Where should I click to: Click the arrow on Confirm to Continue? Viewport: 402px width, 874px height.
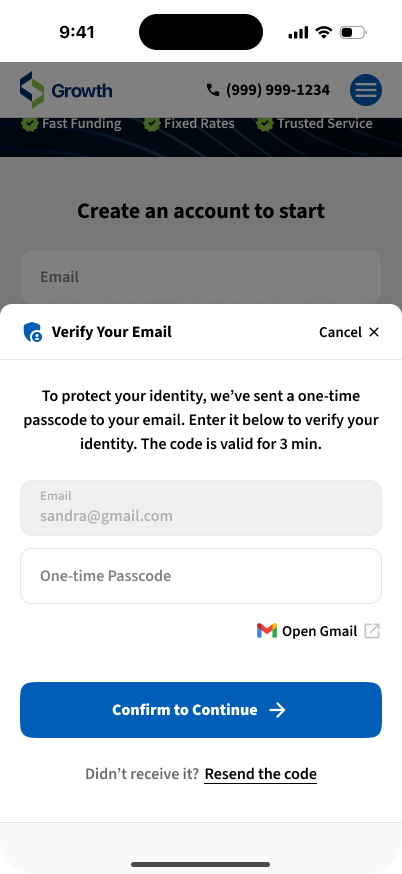(x=277, y=710)
